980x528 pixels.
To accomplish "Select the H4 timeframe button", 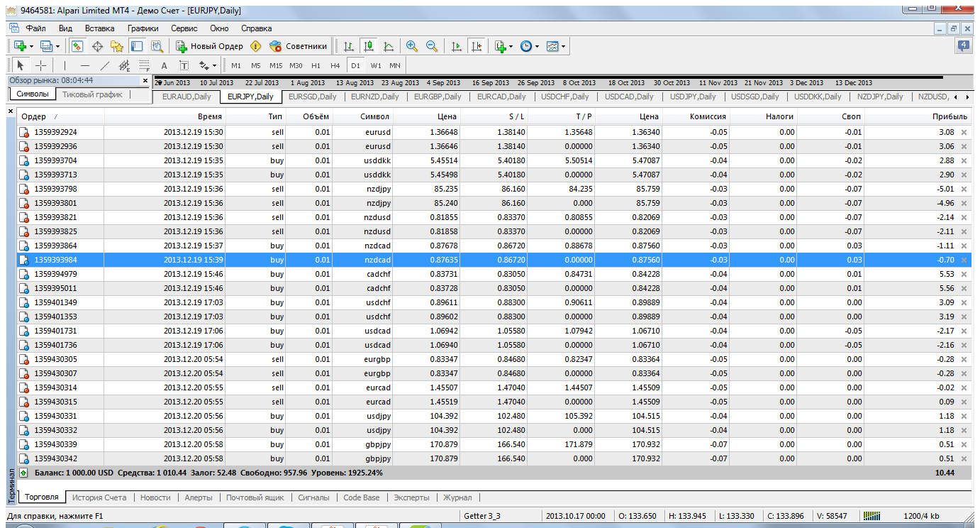I will 335,65.
